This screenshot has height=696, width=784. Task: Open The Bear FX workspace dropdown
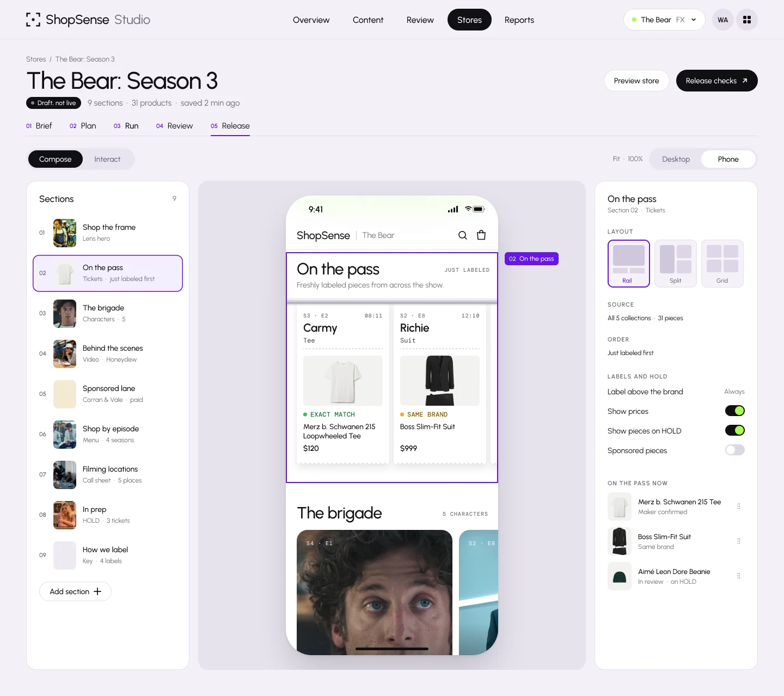point(664,20)
